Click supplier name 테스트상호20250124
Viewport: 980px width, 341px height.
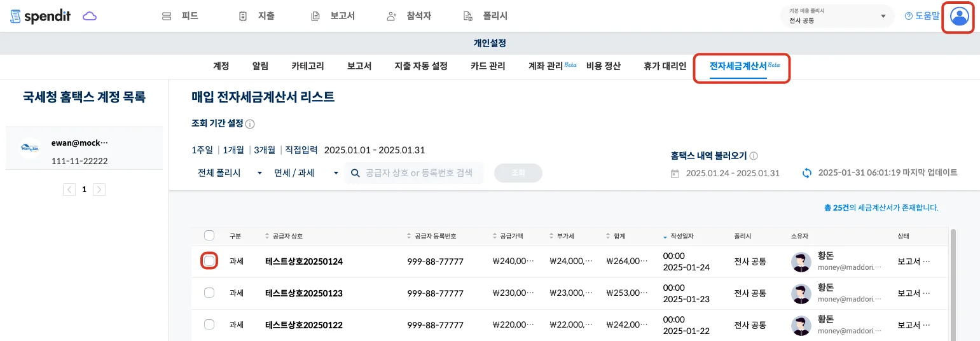tap(304, 261)
